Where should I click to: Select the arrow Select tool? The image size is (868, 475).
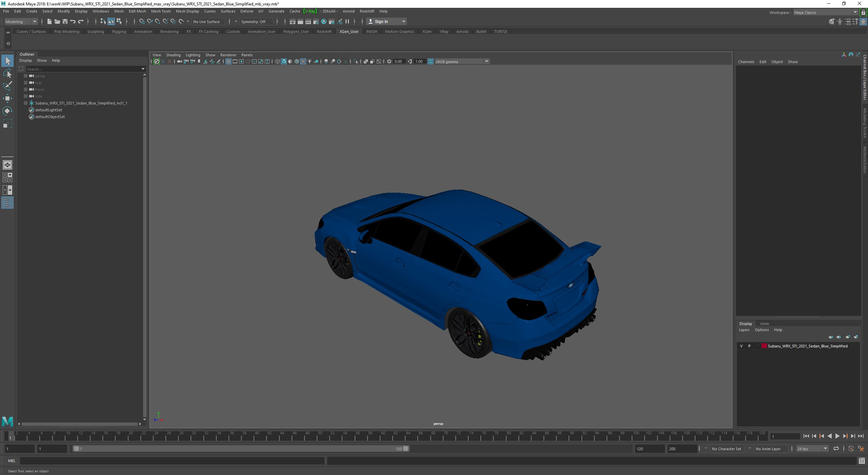(7, 61)
